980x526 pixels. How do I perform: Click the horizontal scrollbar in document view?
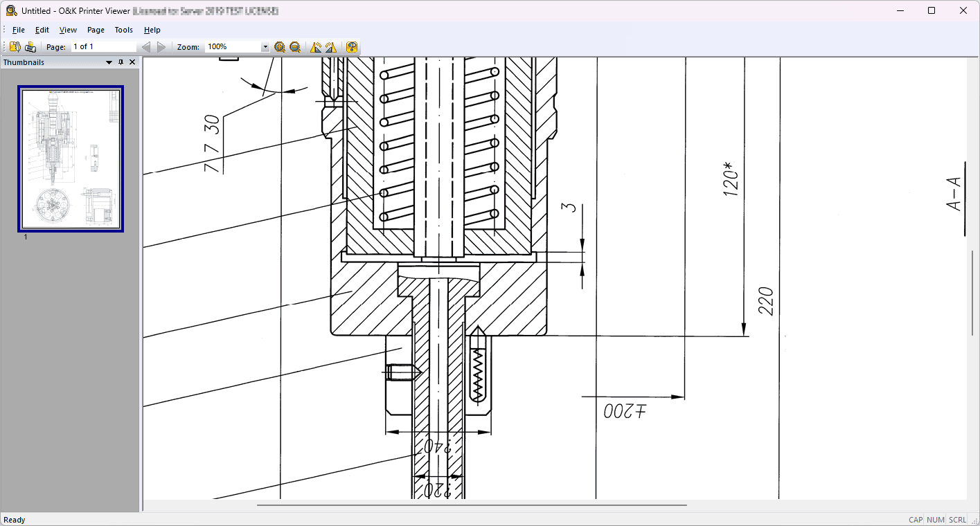click(471, 505)
